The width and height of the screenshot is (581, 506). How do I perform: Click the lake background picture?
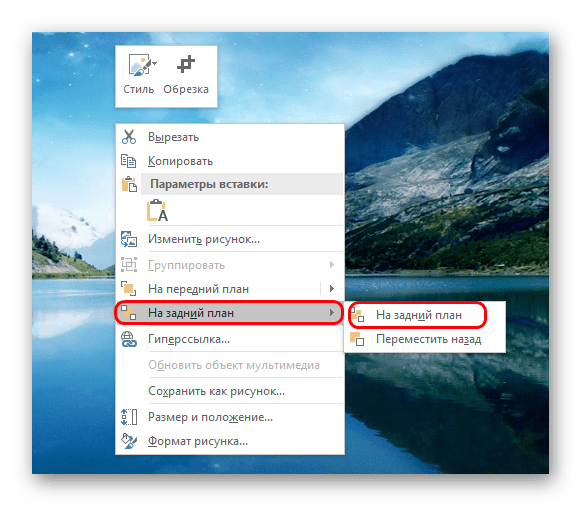click(x=445, y=407)
